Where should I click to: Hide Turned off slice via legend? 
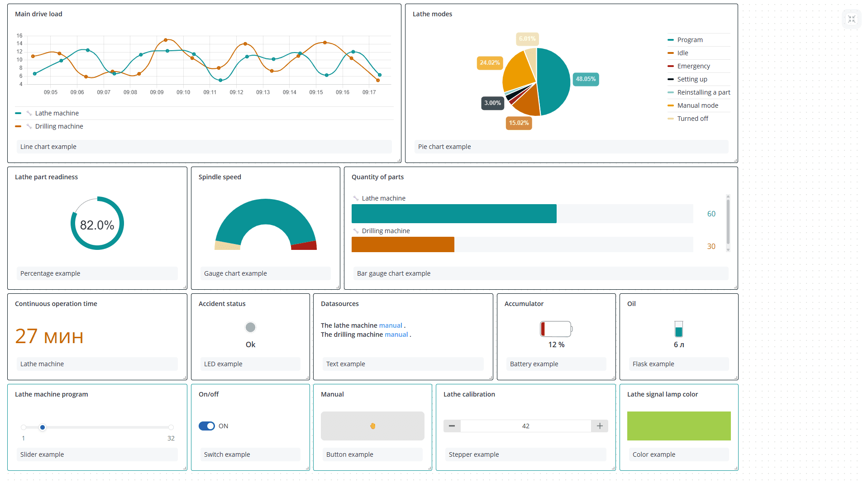tap(692, 119)
